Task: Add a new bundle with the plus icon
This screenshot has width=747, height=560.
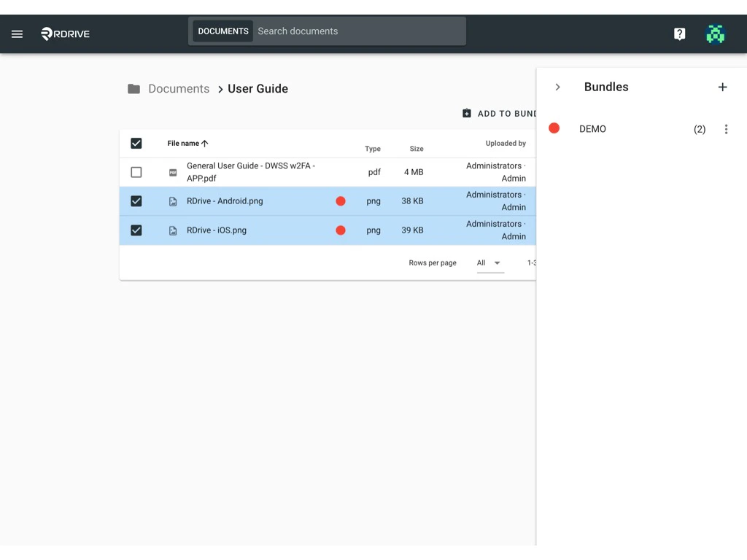Action: click(723, 87)
